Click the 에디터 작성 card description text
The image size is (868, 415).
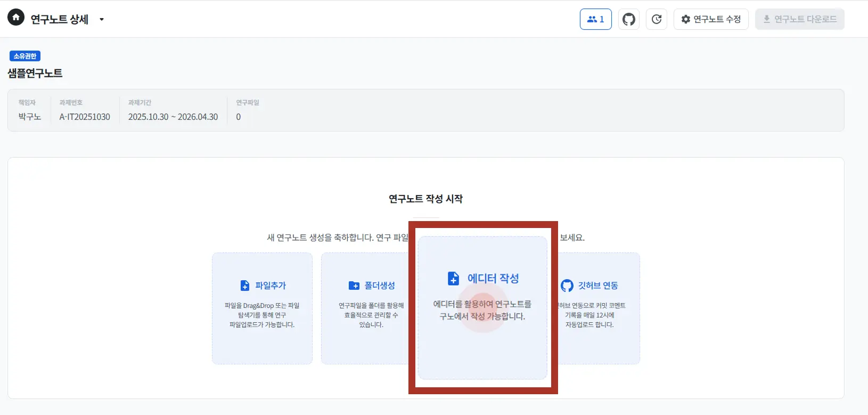coord(482,310)
